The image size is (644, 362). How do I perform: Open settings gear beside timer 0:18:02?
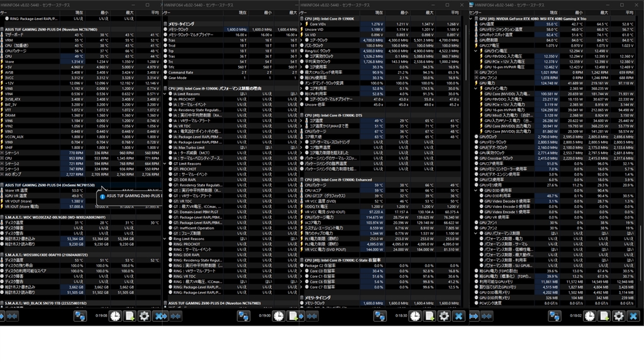tap(619, 316)
